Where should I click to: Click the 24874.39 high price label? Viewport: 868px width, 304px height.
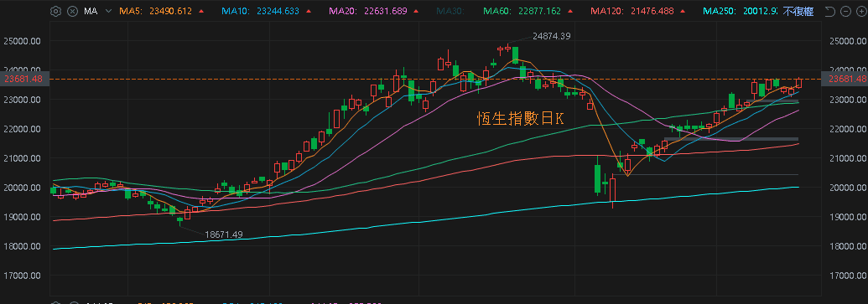pyautogui.click(x=551, y=36)
